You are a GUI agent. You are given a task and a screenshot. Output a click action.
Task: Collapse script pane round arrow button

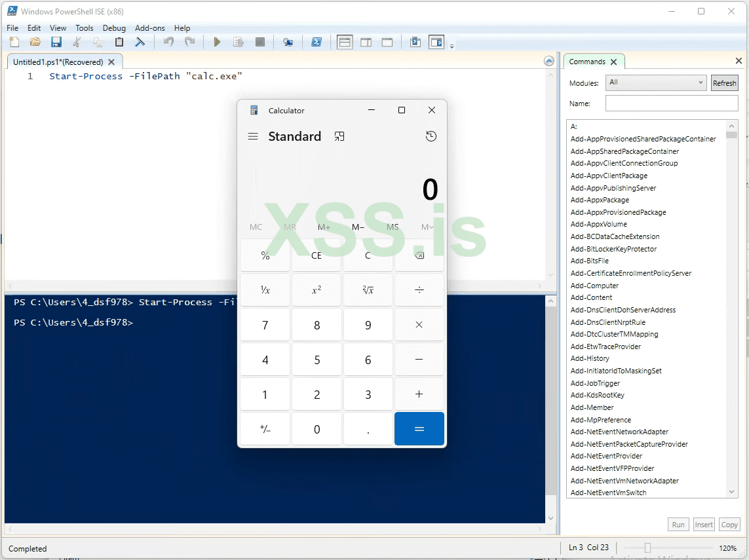click(x=549, y=61)
